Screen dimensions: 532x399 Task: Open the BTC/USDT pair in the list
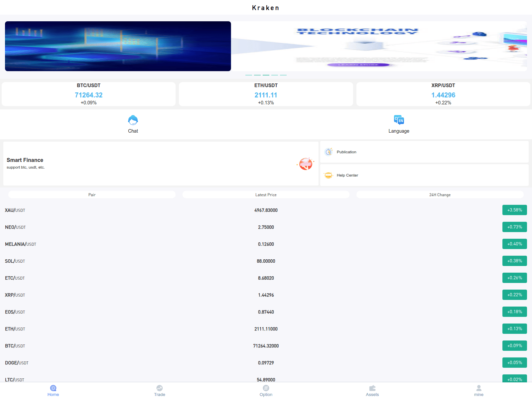click(x=266, y=346)
